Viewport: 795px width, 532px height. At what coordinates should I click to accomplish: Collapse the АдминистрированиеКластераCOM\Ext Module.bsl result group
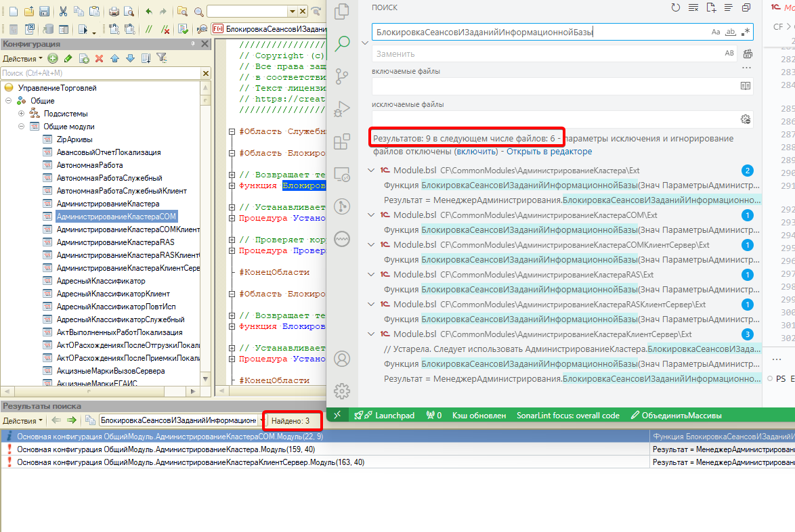pos(371,215)
